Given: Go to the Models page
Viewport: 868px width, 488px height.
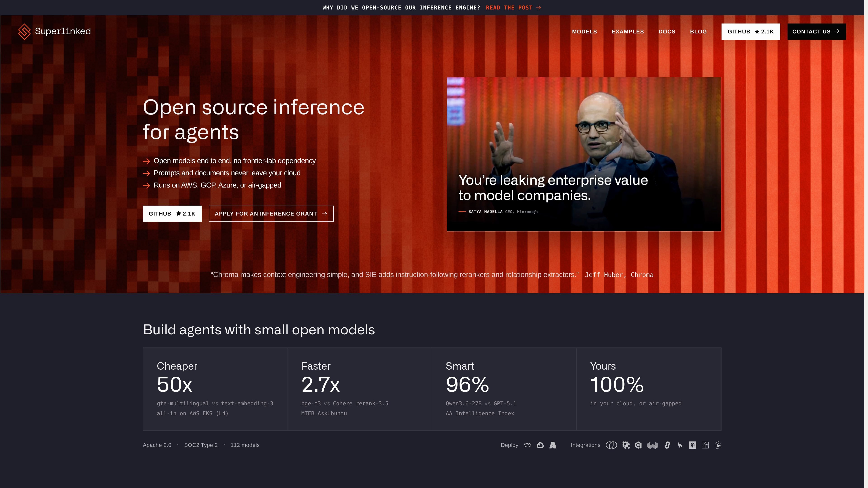Looking at the screenshot, I should click(584, 32).
